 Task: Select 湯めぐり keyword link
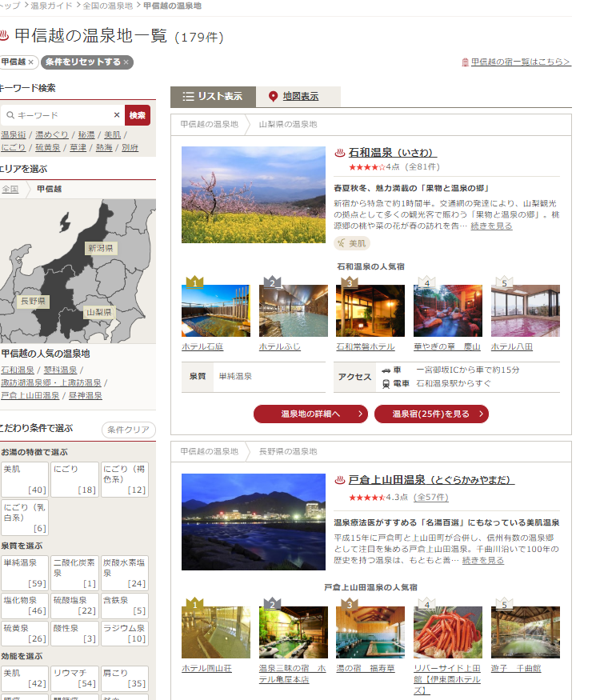point(52,134)
